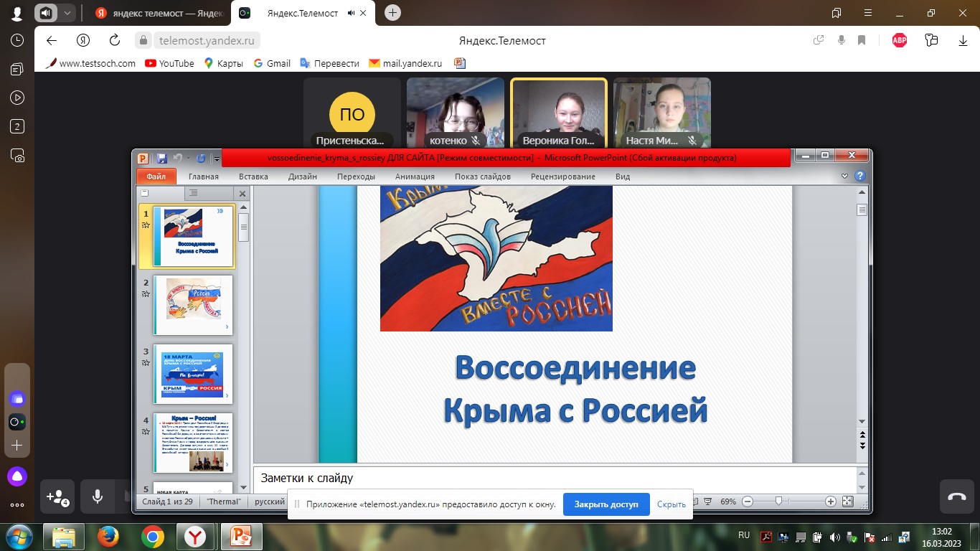
Task: Click the telemost.yandex.ru address field
Action: (208, 40)
